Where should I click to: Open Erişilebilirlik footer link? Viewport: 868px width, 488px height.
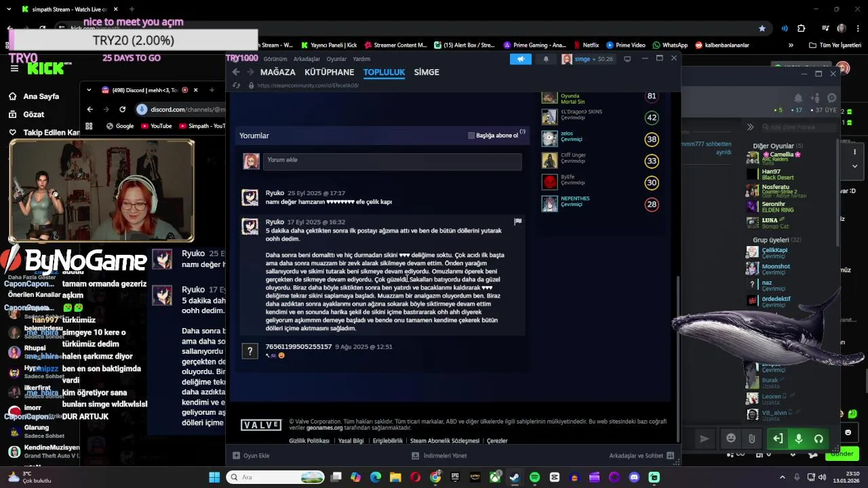click(x=387, y=441)
